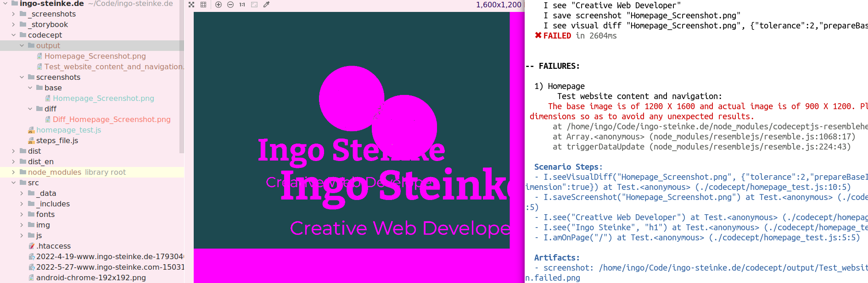Click the diff image preview
The height and width of the screenshot is (283, 868).
pos(359,147)
